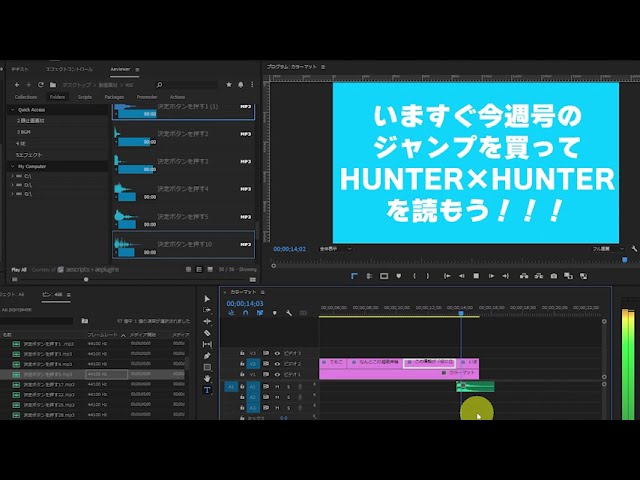640x480 pixels.
Task: Toggle snap magnet in timeline
Action: [245, 313]
